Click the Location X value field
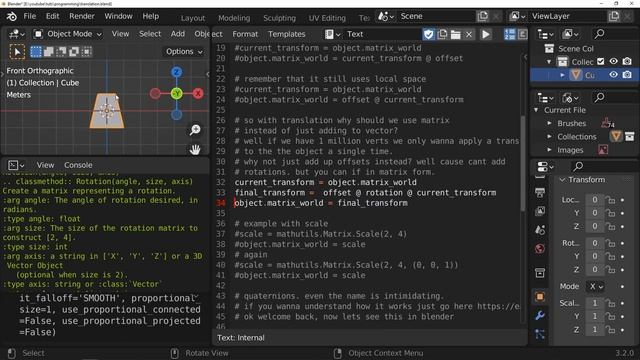This screenshot has width=640, height=360. click(x=595, y=200)
